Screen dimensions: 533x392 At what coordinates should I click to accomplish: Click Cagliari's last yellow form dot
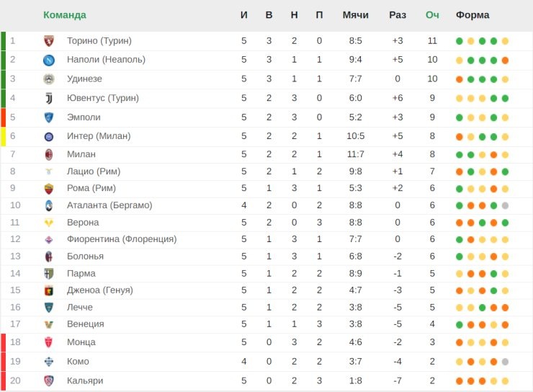click(506, 380)
